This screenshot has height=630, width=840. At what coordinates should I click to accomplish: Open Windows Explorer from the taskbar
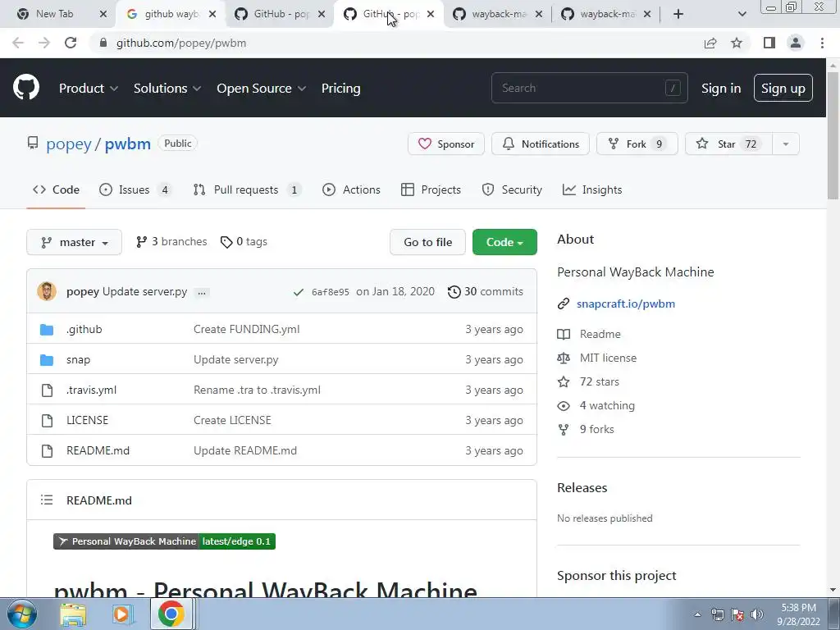click(73, 614)
